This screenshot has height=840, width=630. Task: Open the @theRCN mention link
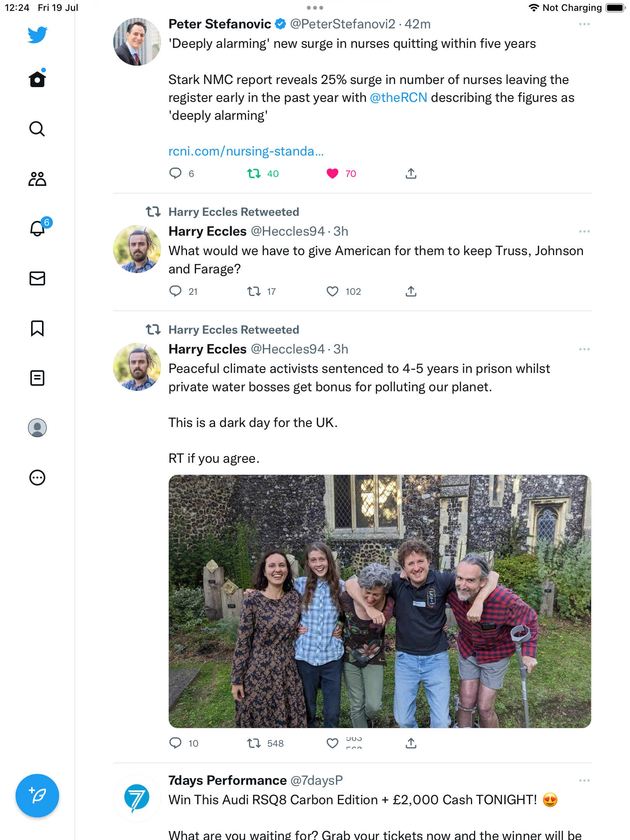(398, 98)
